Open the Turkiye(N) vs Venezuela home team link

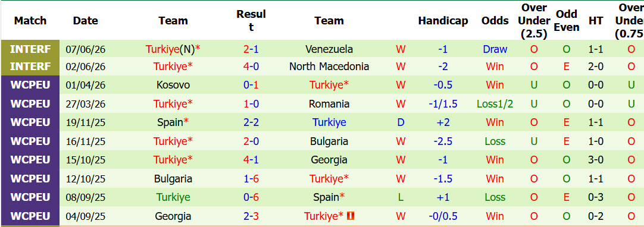click(x=173, y=49)
